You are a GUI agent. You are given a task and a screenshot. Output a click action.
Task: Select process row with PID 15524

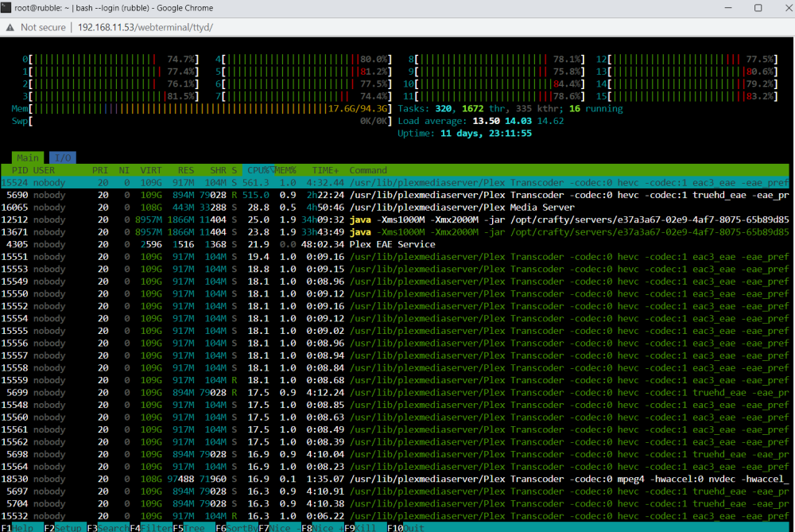click(x=395, y=183)
